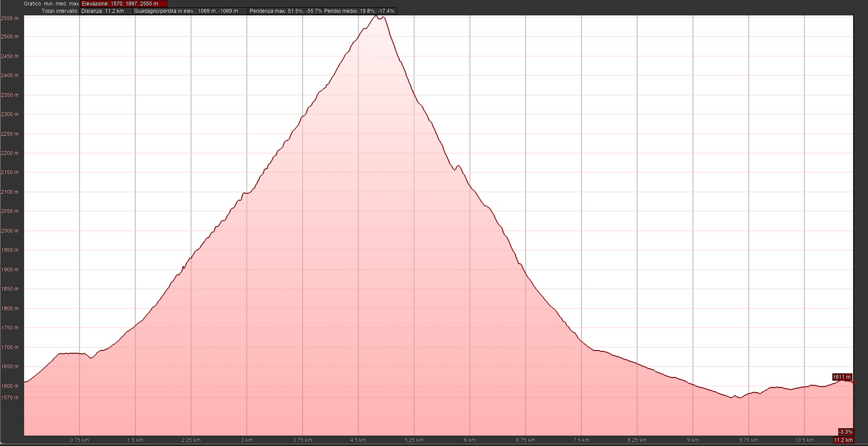Image resolution: width=868 pixels, height=446 pixels.
Task: Click the Totali intervallo label
Action: tap(60, 11)
